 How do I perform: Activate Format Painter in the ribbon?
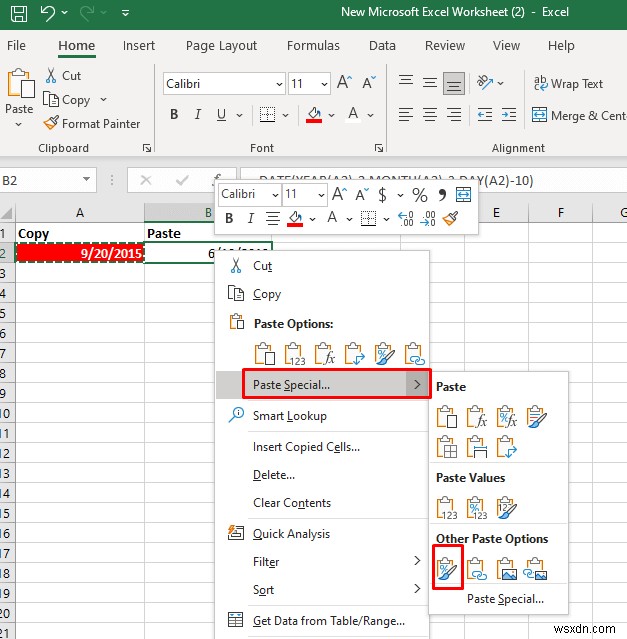tap(92, 123)
